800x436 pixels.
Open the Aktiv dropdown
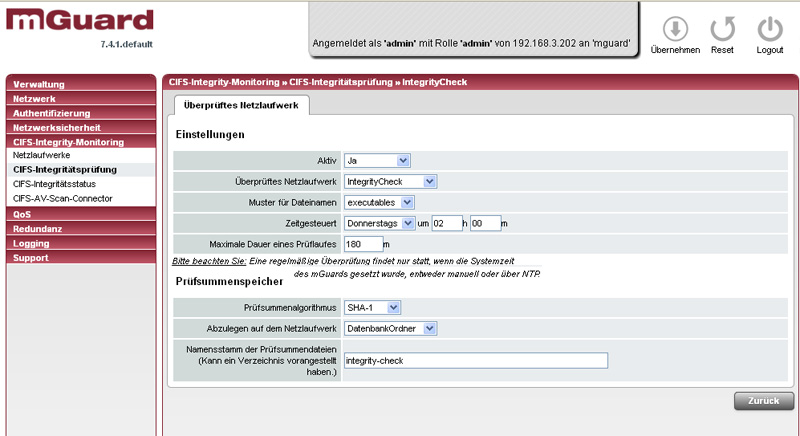click(x=376, y=160)
